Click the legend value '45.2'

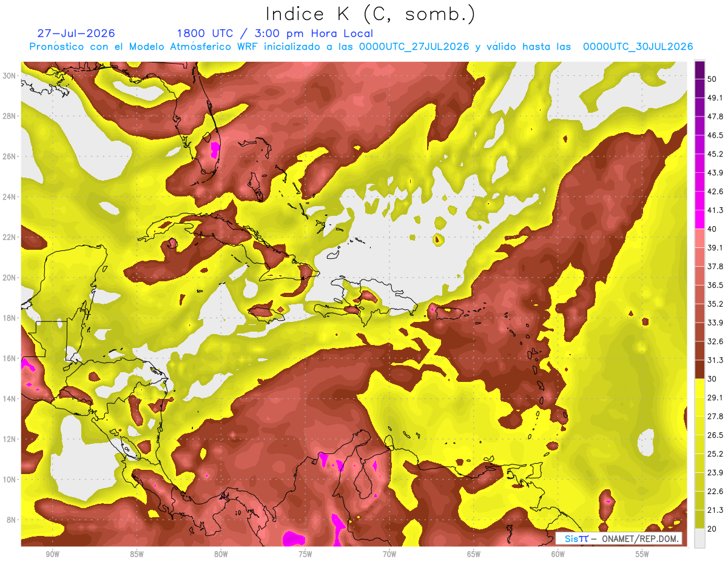tap(715, 154)
